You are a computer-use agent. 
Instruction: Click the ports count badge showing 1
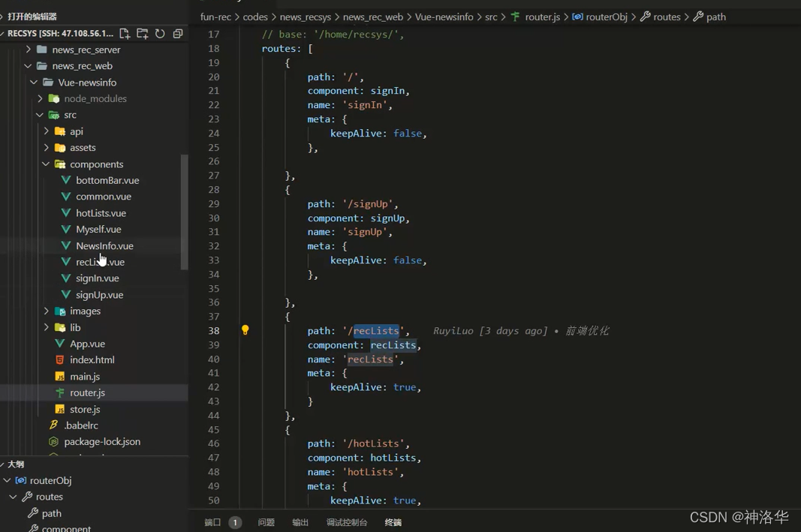pos(235,522)
